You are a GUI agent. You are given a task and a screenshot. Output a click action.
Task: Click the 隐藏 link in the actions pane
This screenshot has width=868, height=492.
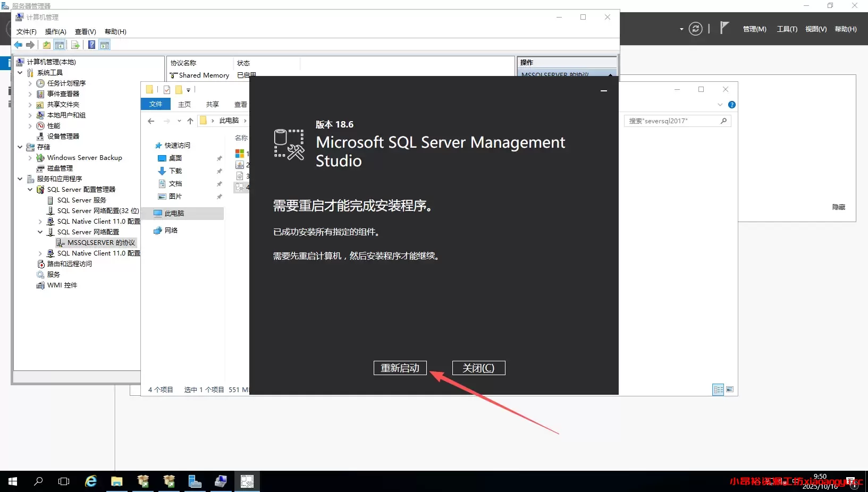(x=838, y=207)
